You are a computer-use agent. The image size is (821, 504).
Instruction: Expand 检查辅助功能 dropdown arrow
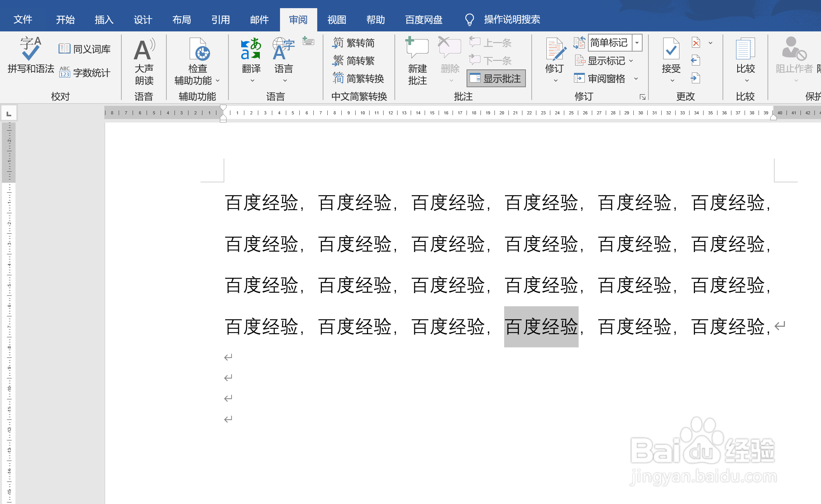point(218,80)
